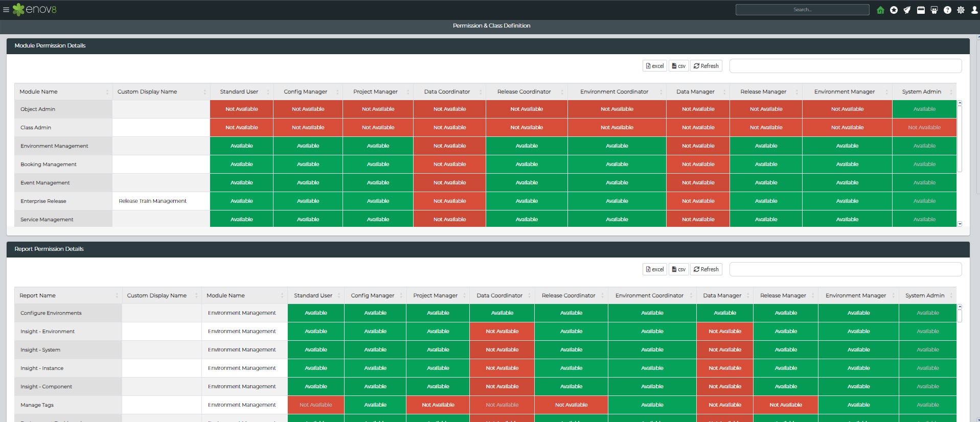This screenshot has width=980, height=422.
Task: Click module table scrollbar down arrow
Action: coord(960,224)
